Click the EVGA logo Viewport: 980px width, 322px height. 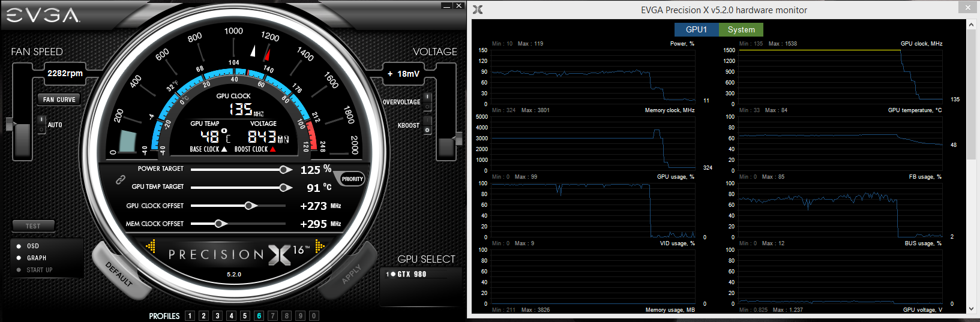point(43,14)
